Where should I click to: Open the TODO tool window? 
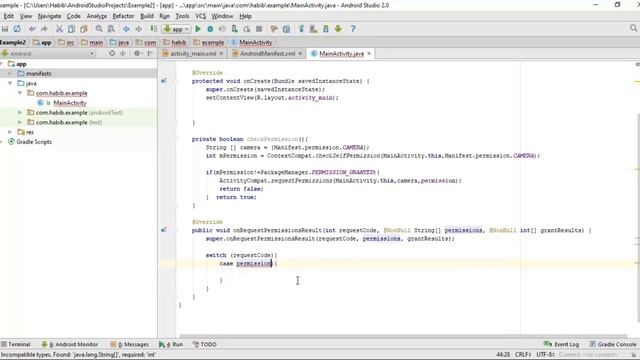[204, 344]
